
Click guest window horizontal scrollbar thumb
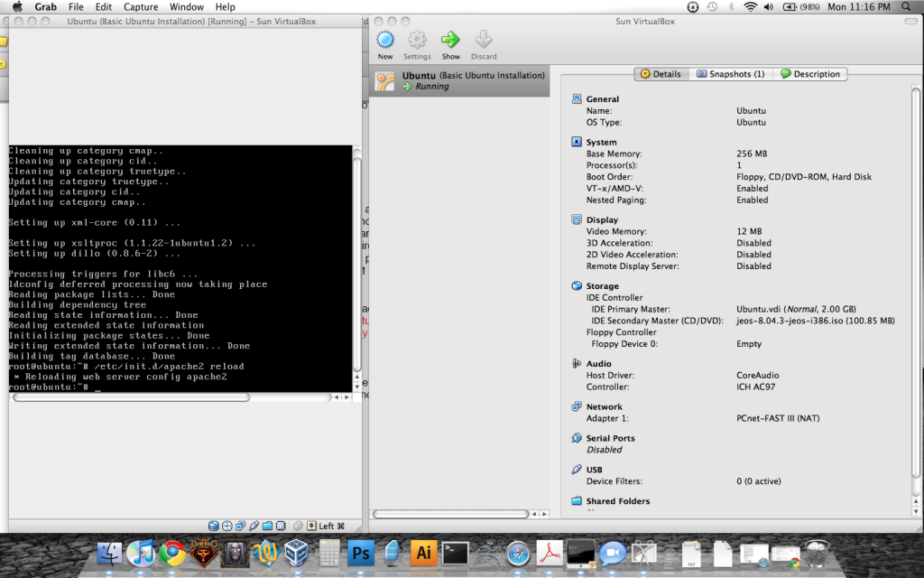coord(131,397)
